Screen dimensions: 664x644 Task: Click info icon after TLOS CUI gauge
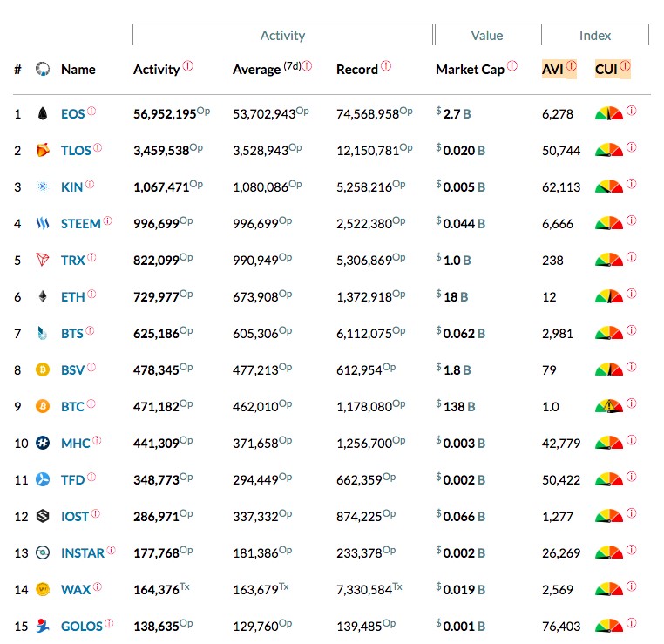pos(632,147)
